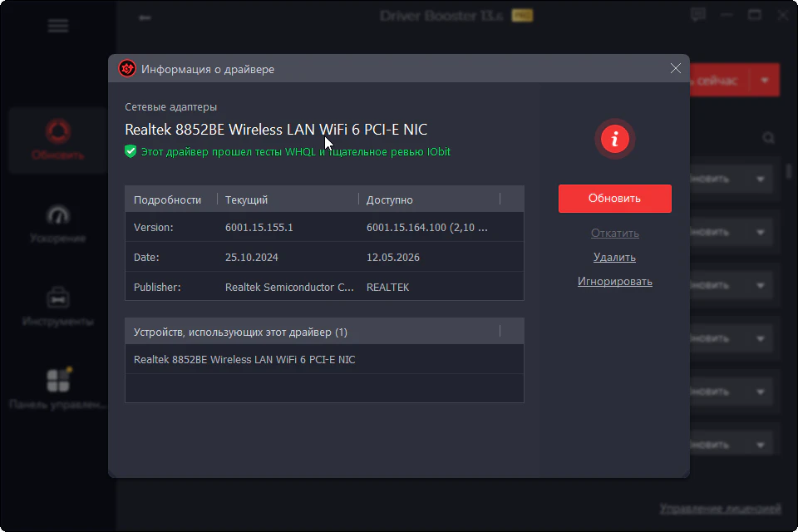Open the Панель управления grid section
This screenshot has width=798, height=532.
coord(58,390)
